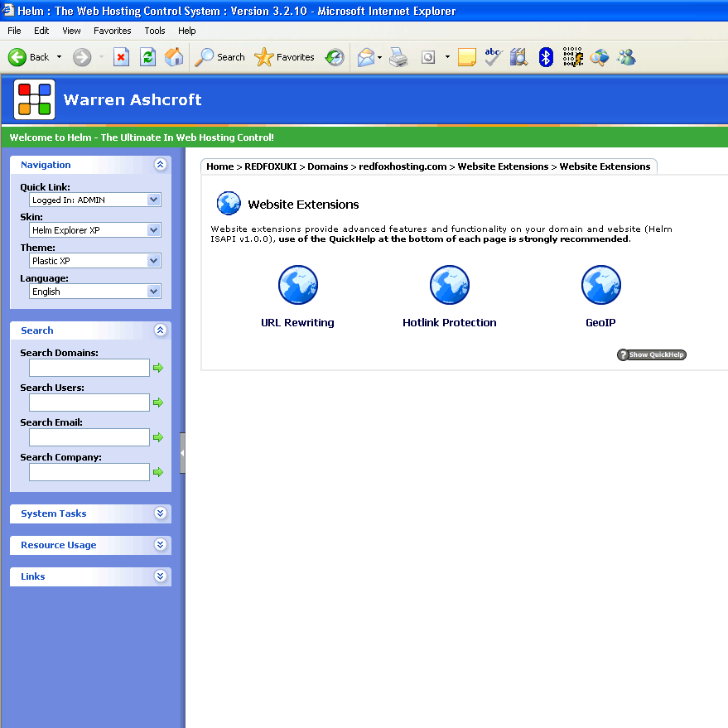The height and width of the screenshot is (728, 728).
Task: Click the Helm colored squares logo
Action: [34, 99]
